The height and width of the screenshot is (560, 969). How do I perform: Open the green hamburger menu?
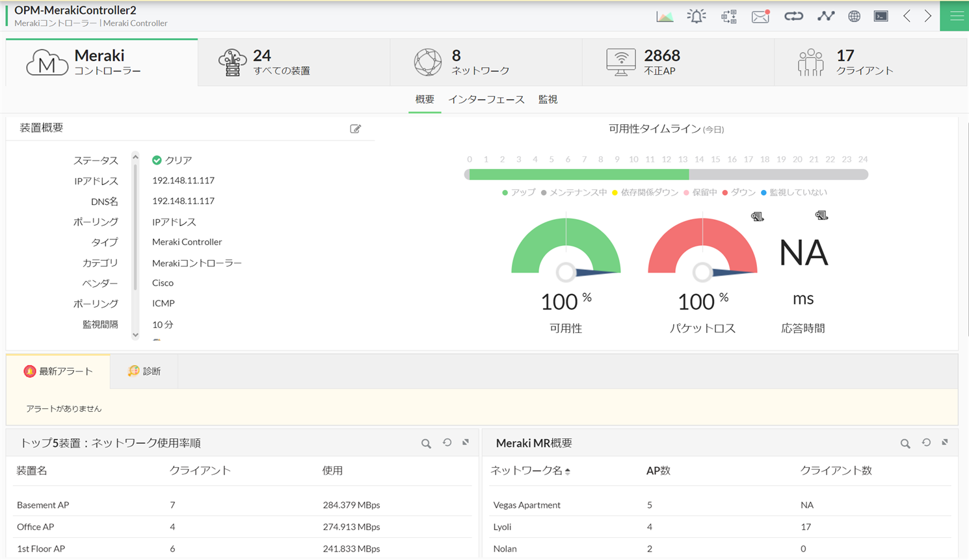[x=955, y=16]
